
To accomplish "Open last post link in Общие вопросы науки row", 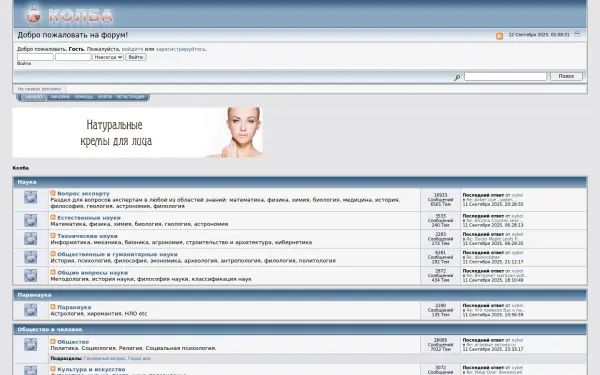I will click(x=497, y=276).
